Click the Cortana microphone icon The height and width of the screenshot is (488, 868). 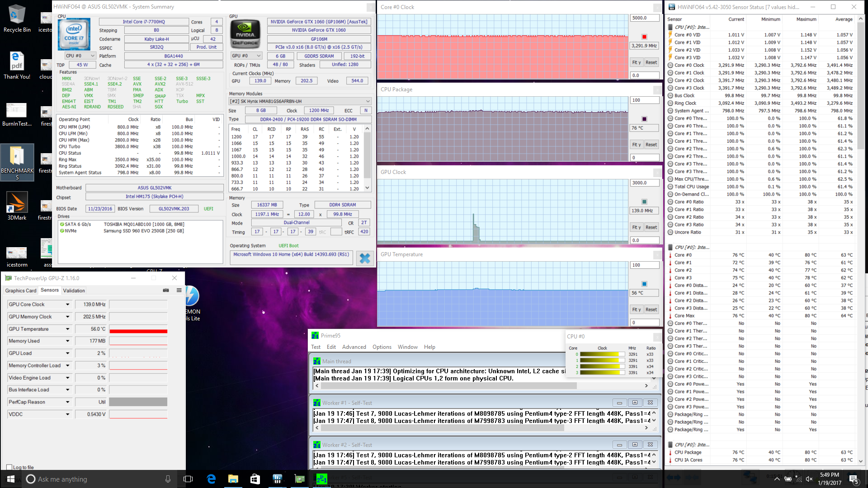tap(168, 479)
